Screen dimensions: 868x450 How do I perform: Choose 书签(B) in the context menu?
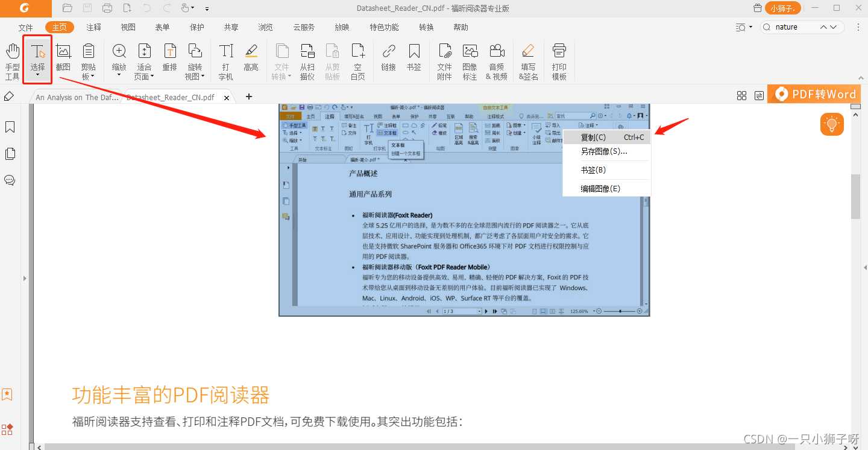[607, 170]
